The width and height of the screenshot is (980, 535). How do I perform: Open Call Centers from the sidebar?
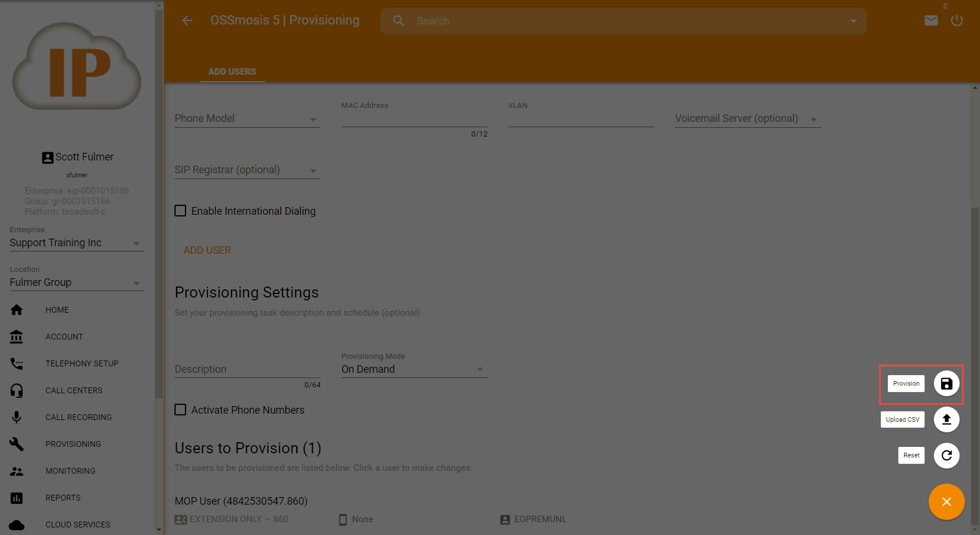[x=73, y=390]
